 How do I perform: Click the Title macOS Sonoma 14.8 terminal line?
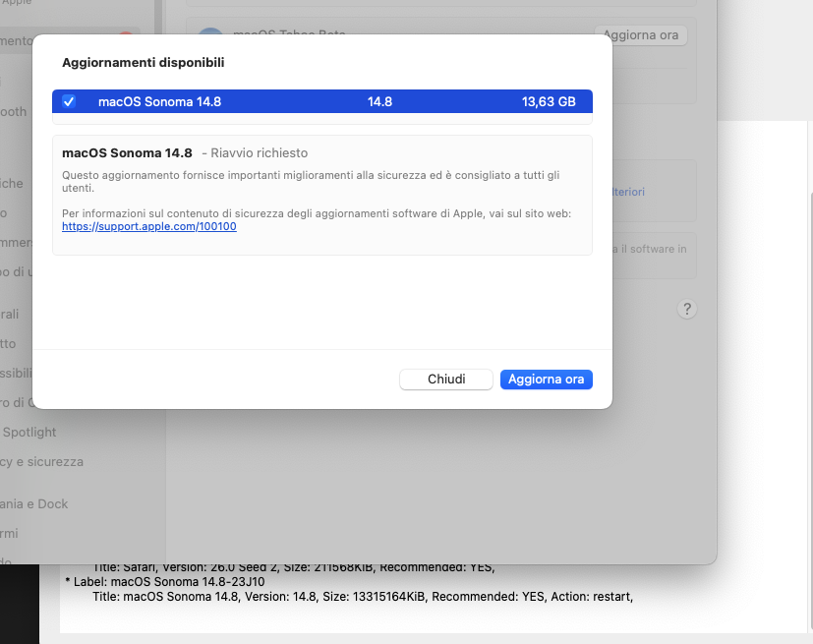pos(363,597)
